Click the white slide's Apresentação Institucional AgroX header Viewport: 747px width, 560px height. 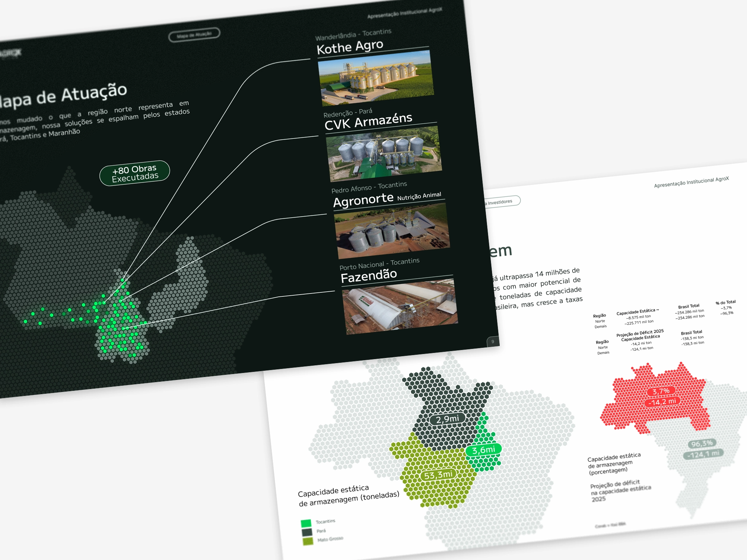[x=691, y=182]
